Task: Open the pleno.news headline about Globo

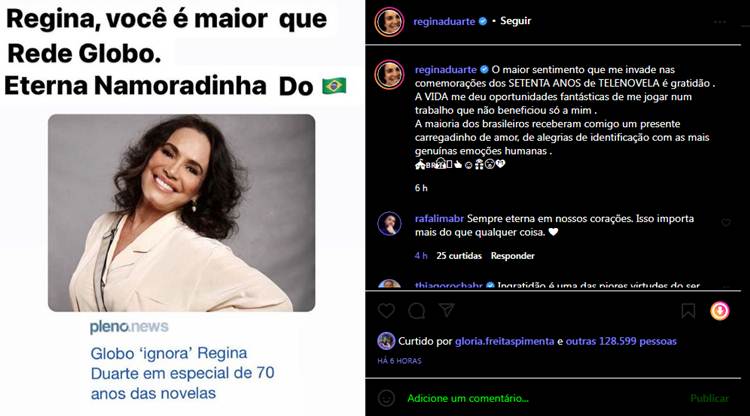Action: coord(182,373)
